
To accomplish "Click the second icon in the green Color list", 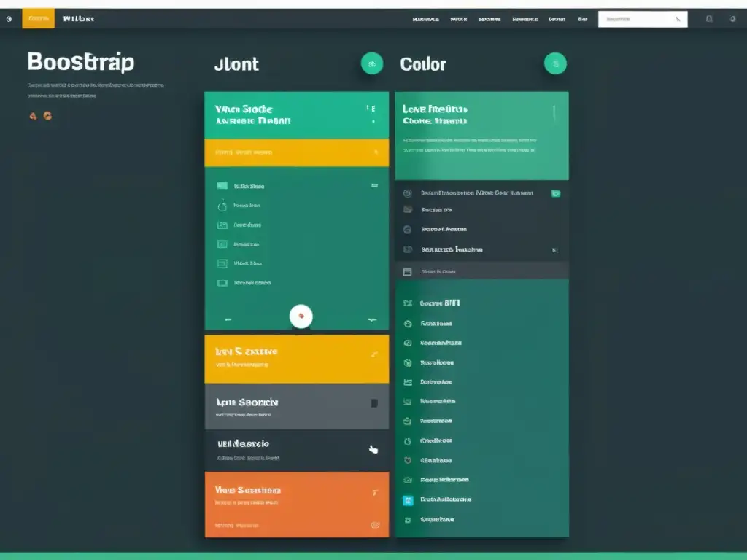I will click(x=408, y=324).
